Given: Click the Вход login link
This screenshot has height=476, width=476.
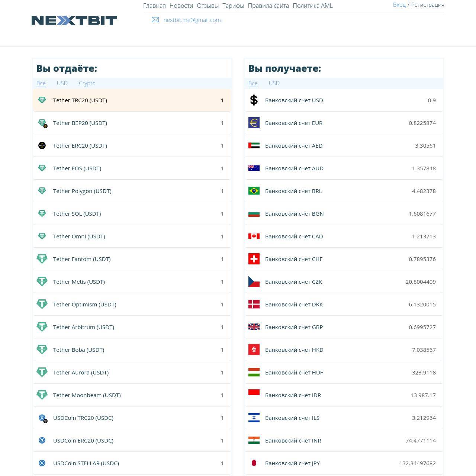Looking at the screenshot, I should tap(399, 5).
